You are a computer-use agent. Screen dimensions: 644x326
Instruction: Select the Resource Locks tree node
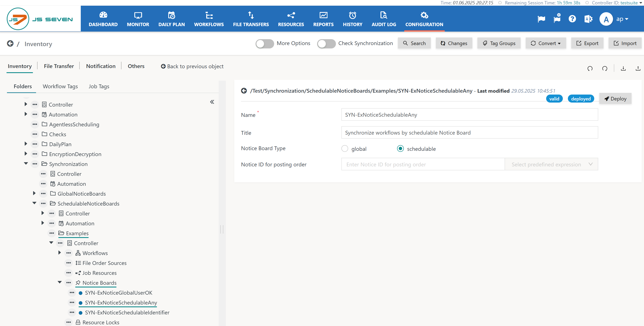(101, 322)
